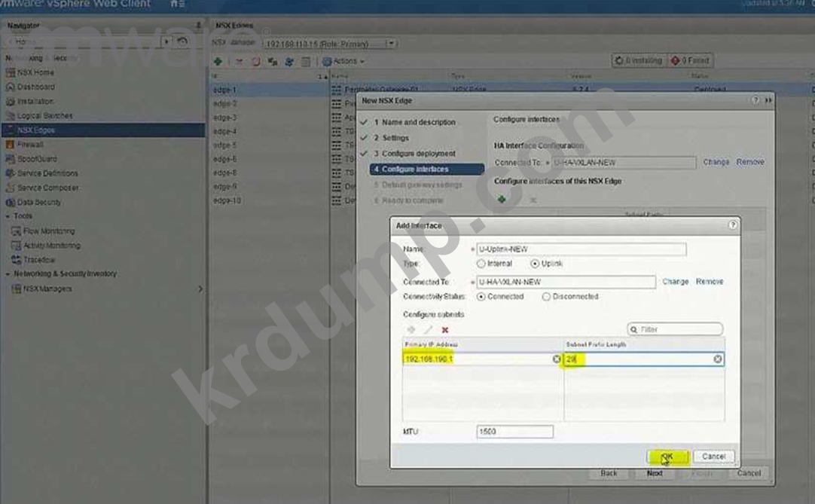Click the Flow Monitoring icon
Image resolution: width=815 pixels, height=504 pixels.
tap(16, 231)
